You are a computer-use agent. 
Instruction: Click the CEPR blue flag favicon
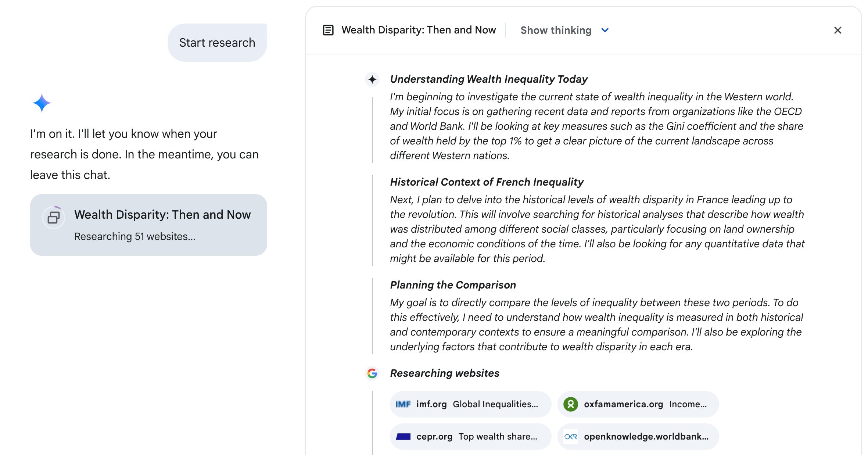coord(403,437)
